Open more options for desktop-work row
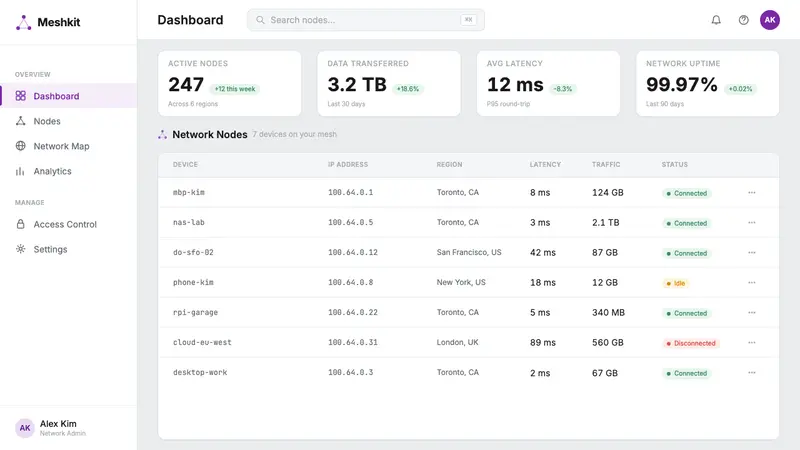This screenshot has height=450, width=800. tap(752, 373)
